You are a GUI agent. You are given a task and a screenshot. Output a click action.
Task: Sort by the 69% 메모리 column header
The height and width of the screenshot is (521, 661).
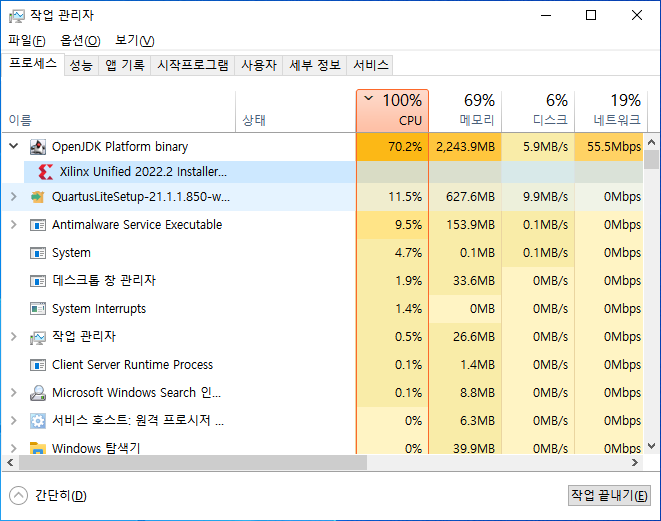465,111
